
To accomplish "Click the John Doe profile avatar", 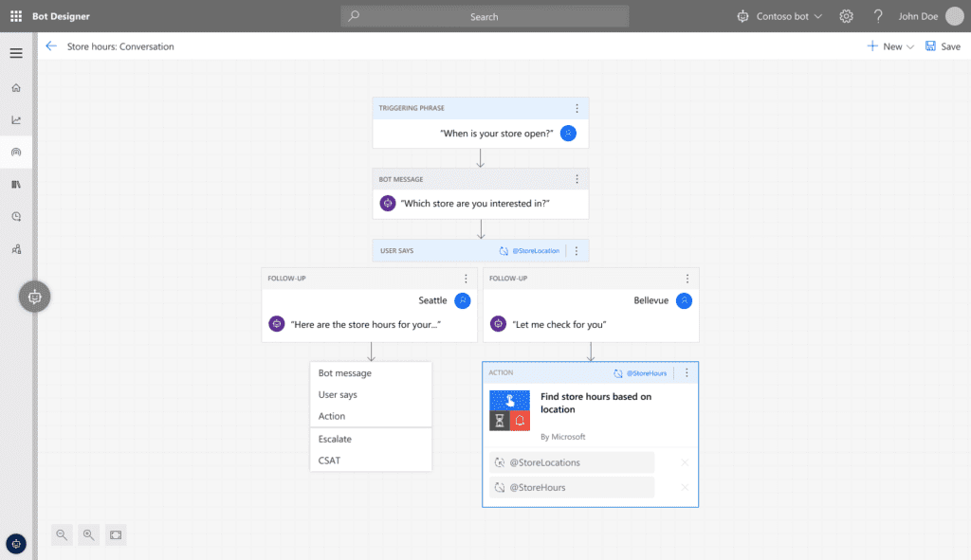I will [954, 16].
